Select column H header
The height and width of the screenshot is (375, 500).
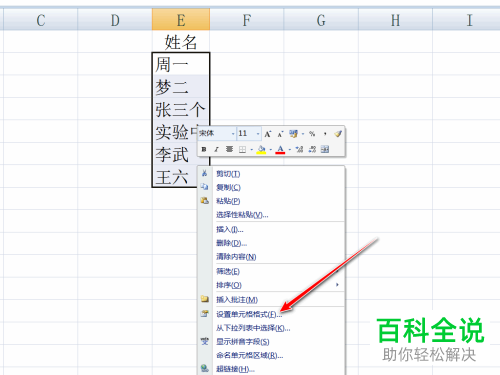(x=395, y=20)
